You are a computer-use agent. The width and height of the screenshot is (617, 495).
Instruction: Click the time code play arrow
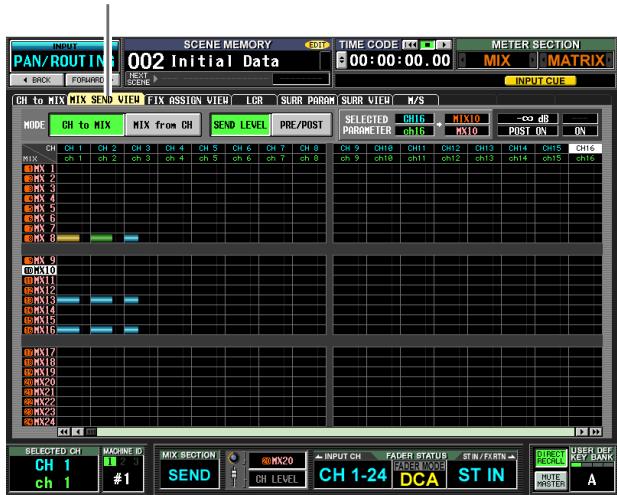click(x=444, y=45)
